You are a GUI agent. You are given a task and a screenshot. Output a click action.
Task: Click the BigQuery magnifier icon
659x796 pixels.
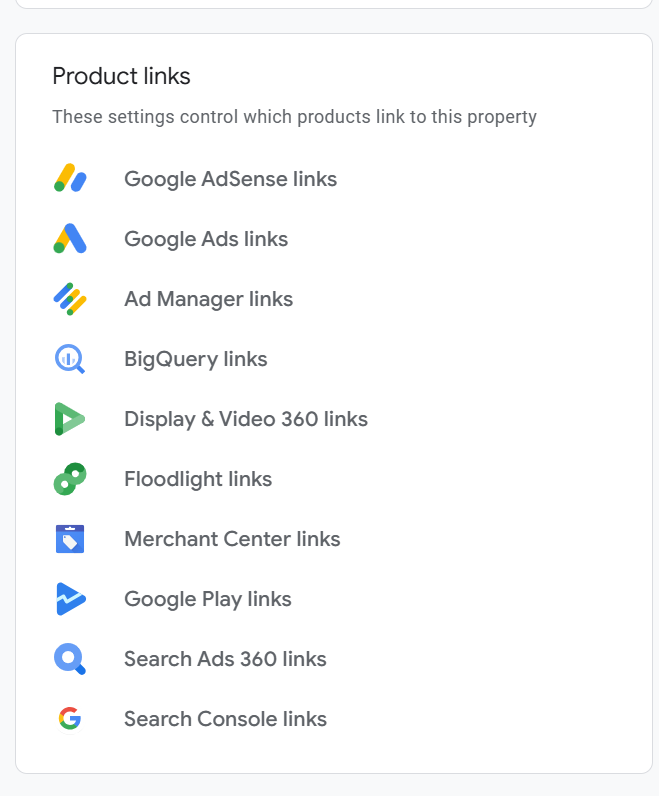click(x=70, y=358)
